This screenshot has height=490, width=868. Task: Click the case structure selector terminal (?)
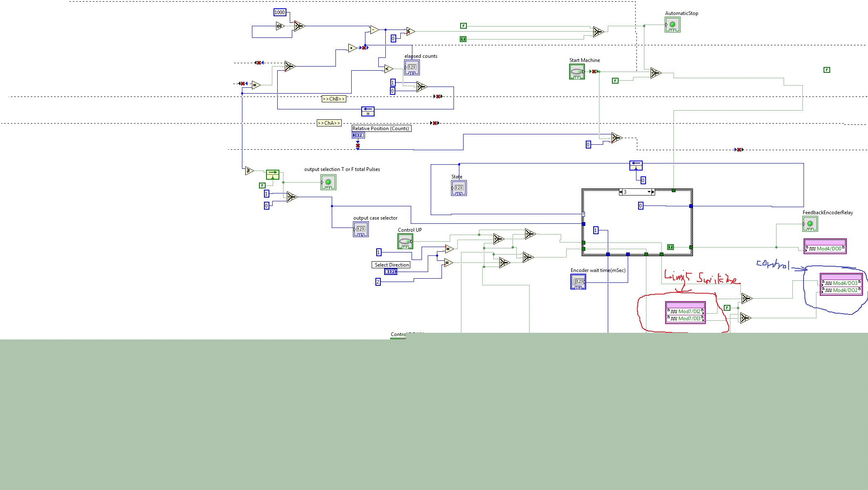(583, 215)
